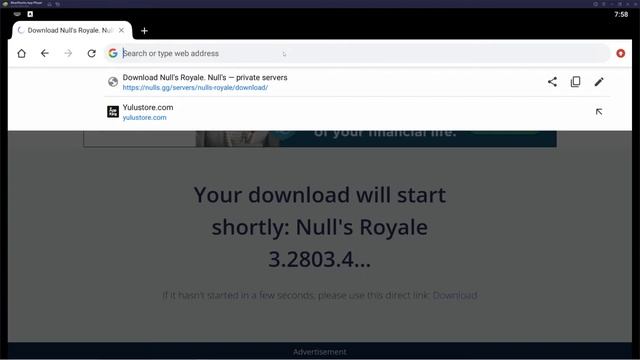Click the forward navigation arrow
The height and width of the screenshot is (360, 640).
[x=68, y=53]
